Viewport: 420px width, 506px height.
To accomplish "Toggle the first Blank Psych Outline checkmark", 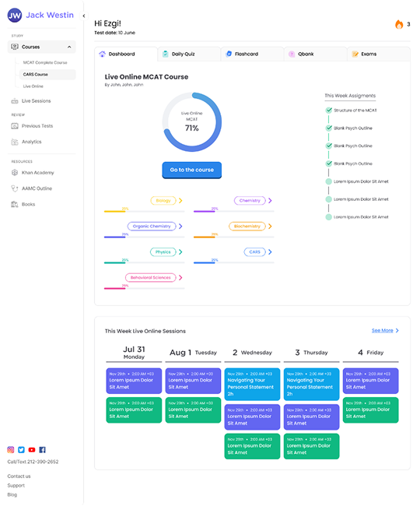I will [328, 128].
